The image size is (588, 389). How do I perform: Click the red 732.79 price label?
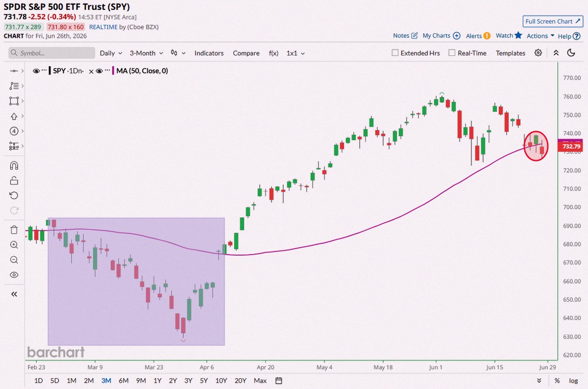(571, 147)
